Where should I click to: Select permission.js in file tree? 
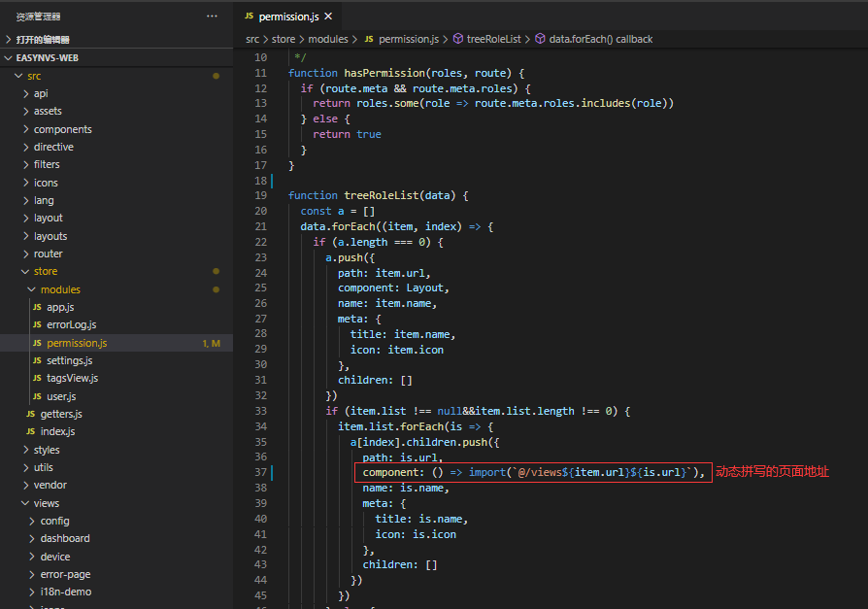click(x=117, y=343)
